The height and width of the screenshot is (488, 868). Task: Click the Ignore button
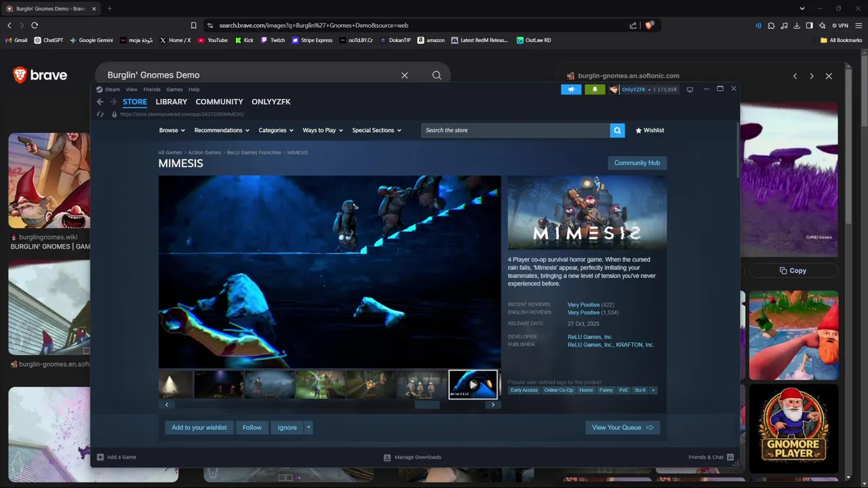point(287,428)
